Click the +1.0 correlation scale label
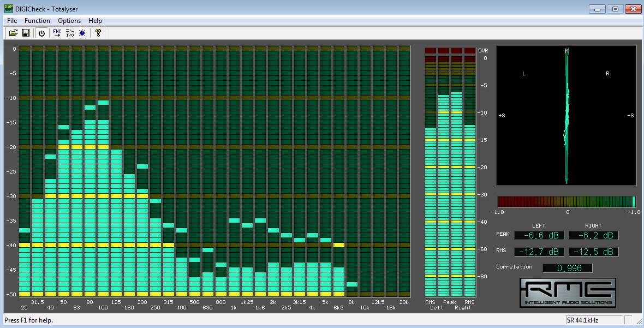Viewport: 644px width, 328px height. tap(634, 212)
